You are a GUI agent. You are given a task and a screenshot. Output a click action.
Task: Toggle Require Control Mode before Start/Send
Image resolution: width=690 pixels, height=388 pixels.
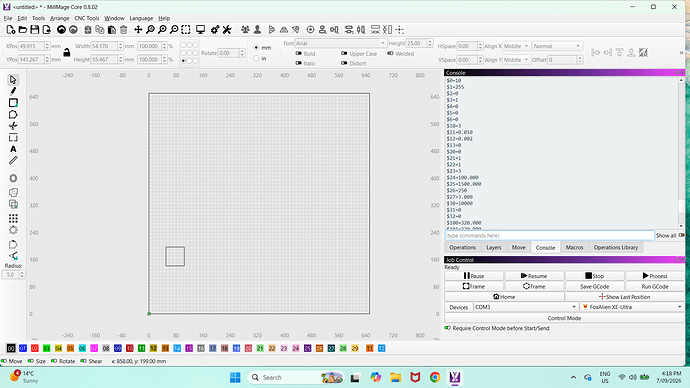coord(448,328)
